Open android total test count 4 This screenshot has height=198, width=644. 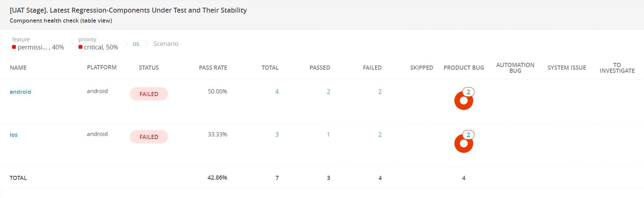click(277, 92)
